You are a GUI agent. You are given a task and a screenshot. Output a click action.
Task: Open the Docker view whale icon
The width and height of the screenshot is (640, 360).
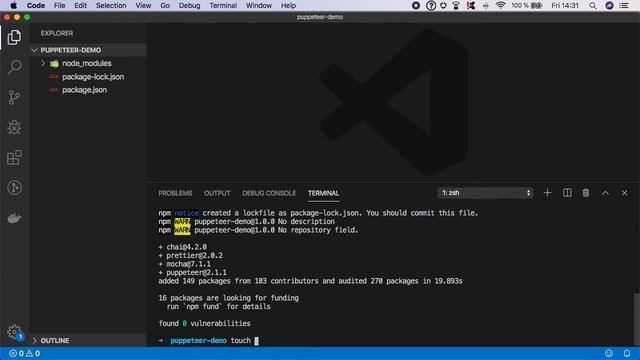coord(14,218)
